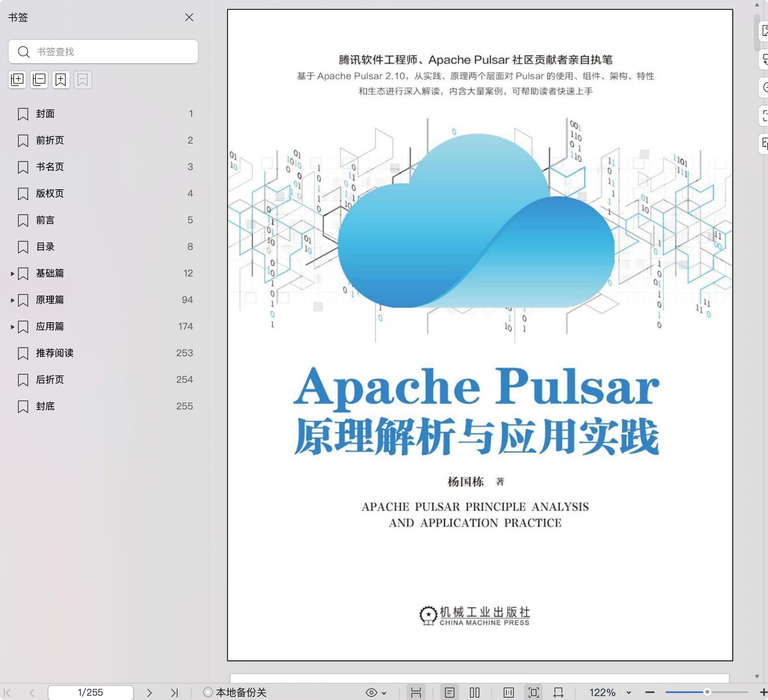This screenshot has height=700, width=768.
Task: Expand the 原理篇 bookmark section
Action: 13,300
